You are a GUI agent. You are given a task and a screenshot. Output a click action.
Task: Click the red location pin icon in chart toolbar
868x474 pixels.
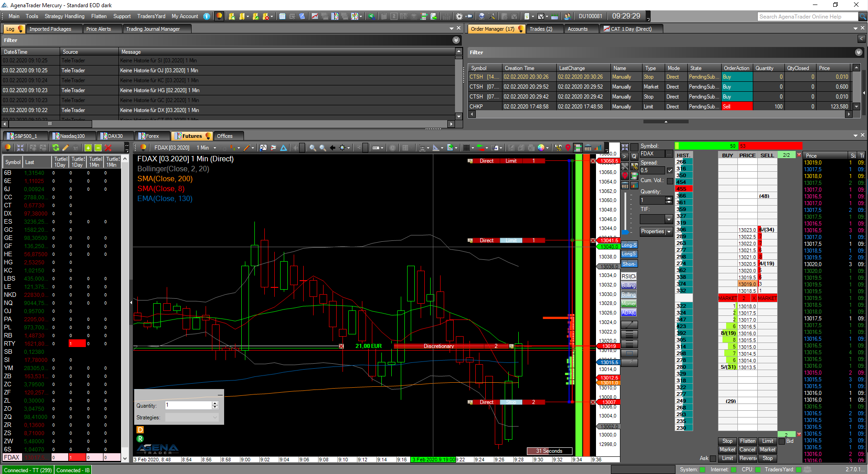[568, 148]
